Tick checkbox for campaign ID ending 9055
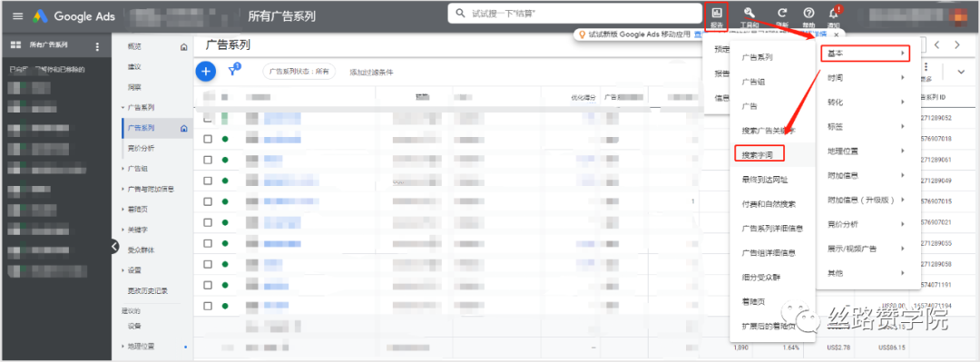Image resolution: width=980 pixels, height=362 pixels. pyautogui.click(x=208, y=243)
